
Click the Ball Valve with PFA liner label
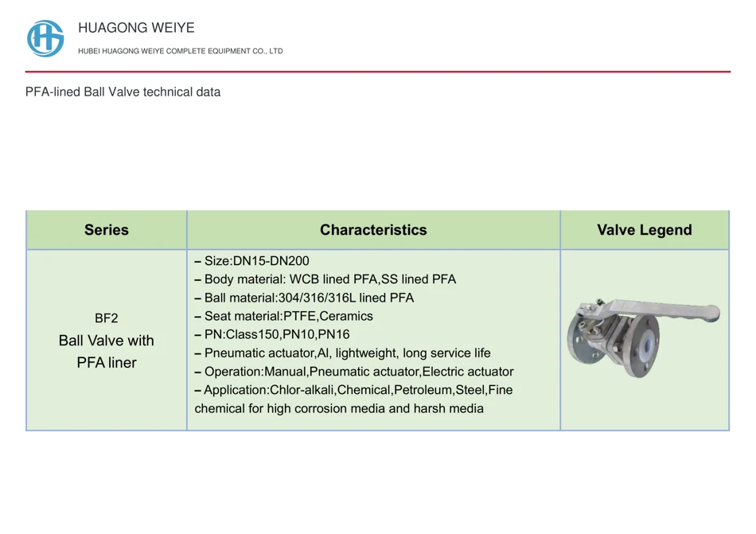107,351
